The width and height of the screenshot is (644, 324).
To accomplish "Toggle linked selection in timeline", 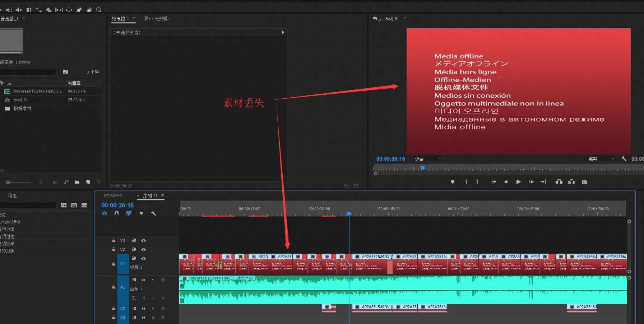I will [x=129, y=213].
